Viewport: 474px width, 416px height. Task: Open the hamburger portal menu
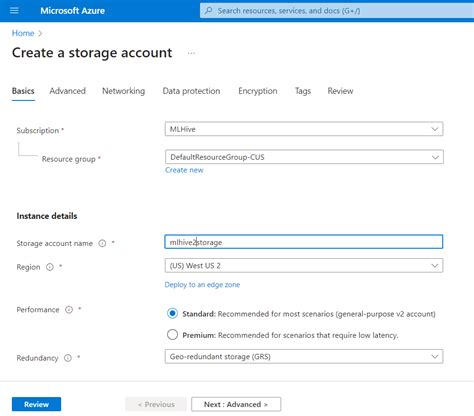point(14,11)
